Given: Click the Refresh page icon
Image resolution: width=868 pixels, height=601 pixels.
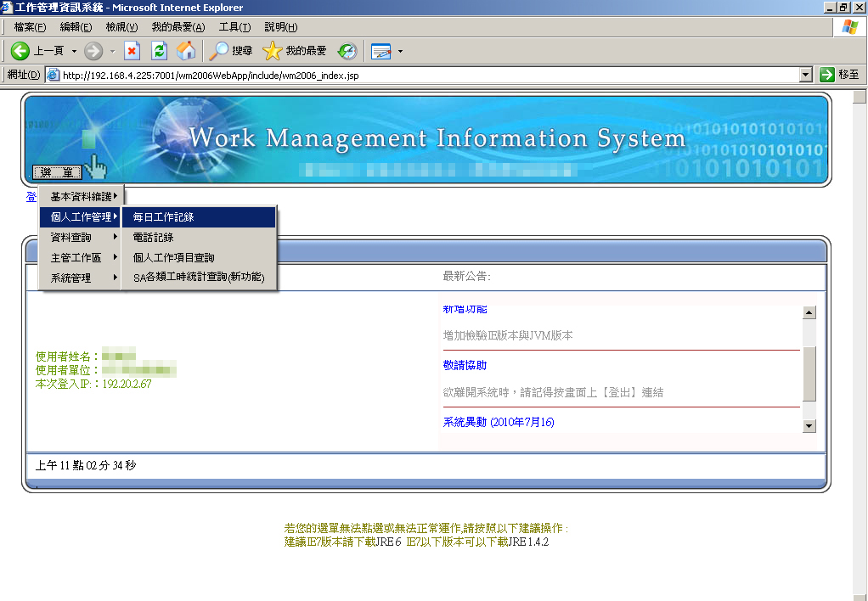Looking at the screenshot, I should click(159, 51).
